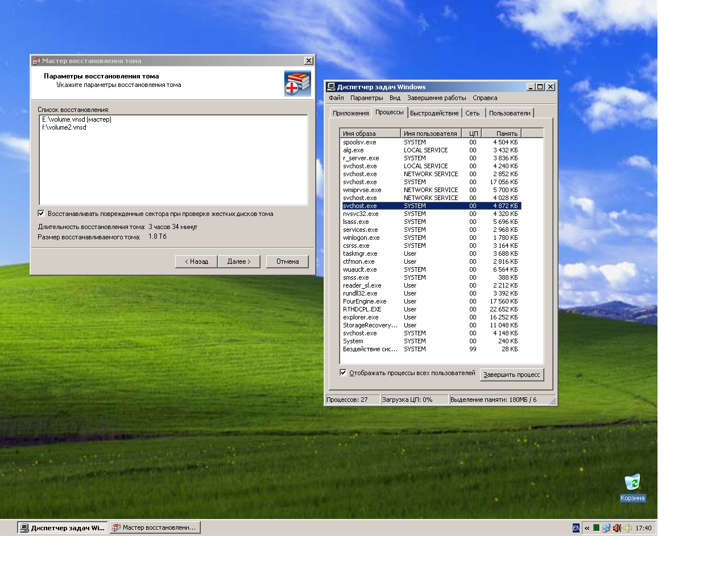Image resolution: width=728 pixels, height=582 pixels.
Task: Open the Завершение работы menu
Action: [436, 98]
